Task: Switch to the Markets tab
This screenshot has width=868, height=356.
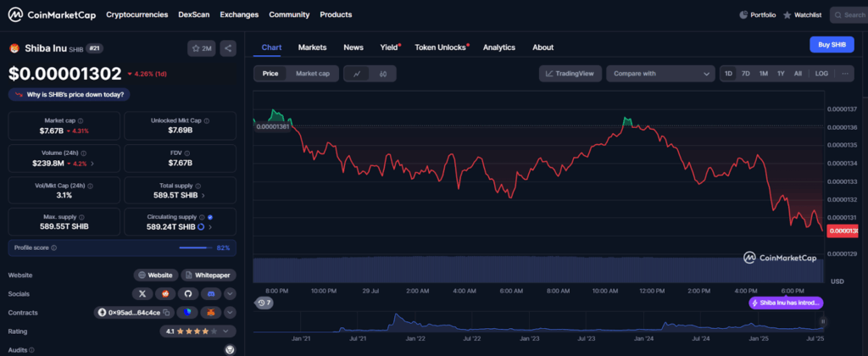Action: coord(312,47)
